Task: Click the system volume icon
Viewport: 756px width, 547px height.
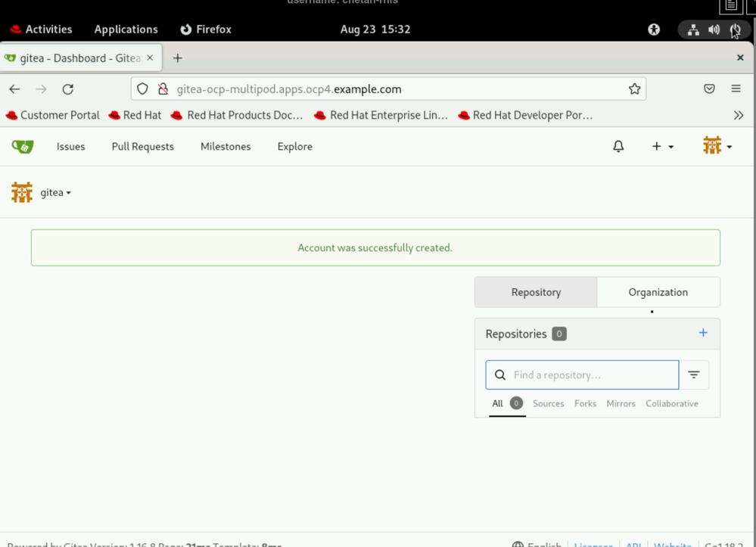Action: click(x=714, y=30)
